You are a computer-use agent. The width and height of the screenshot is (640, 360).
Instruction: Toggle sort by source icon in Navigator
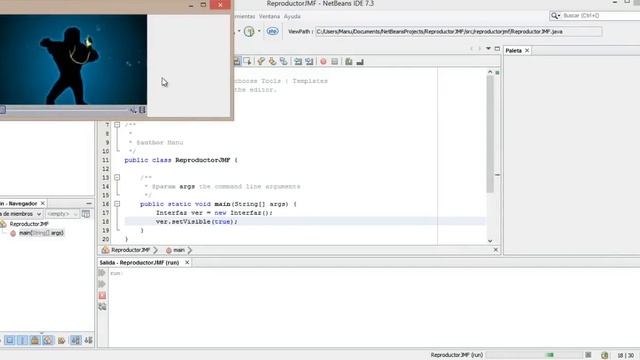89,340
